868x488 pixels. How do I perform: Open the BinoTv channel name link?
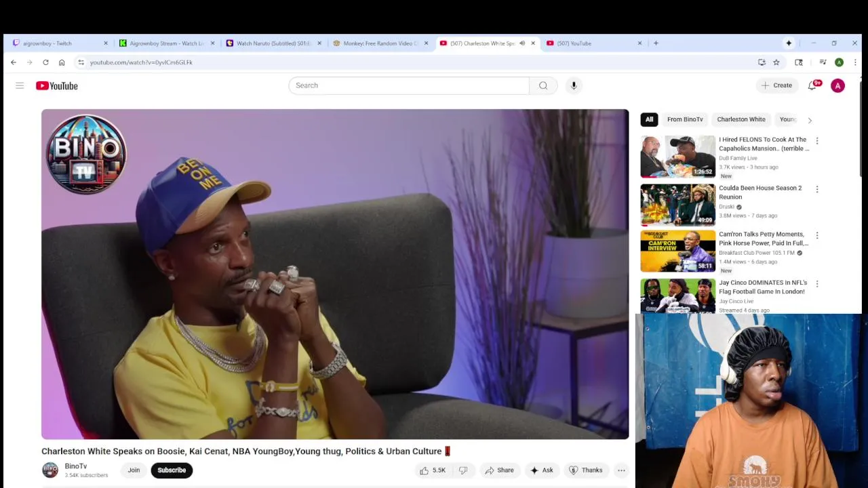(x=76, y=466)
